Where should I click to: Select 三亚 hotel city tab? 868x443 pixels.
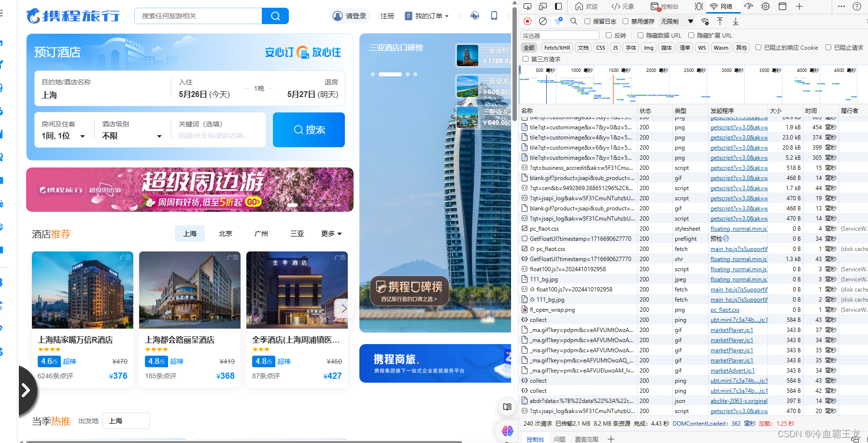[x=297, y=234]
